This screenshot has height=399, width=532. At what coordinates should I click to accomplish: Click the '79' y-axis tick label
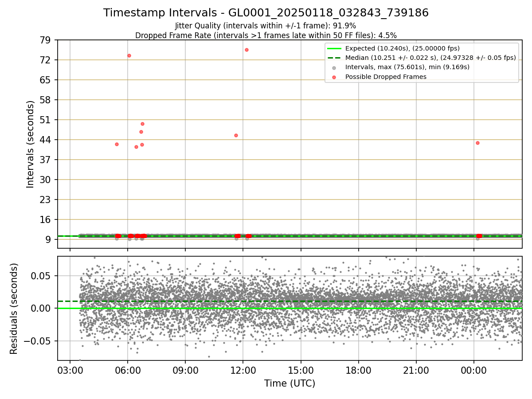click(x=46, y=40)
